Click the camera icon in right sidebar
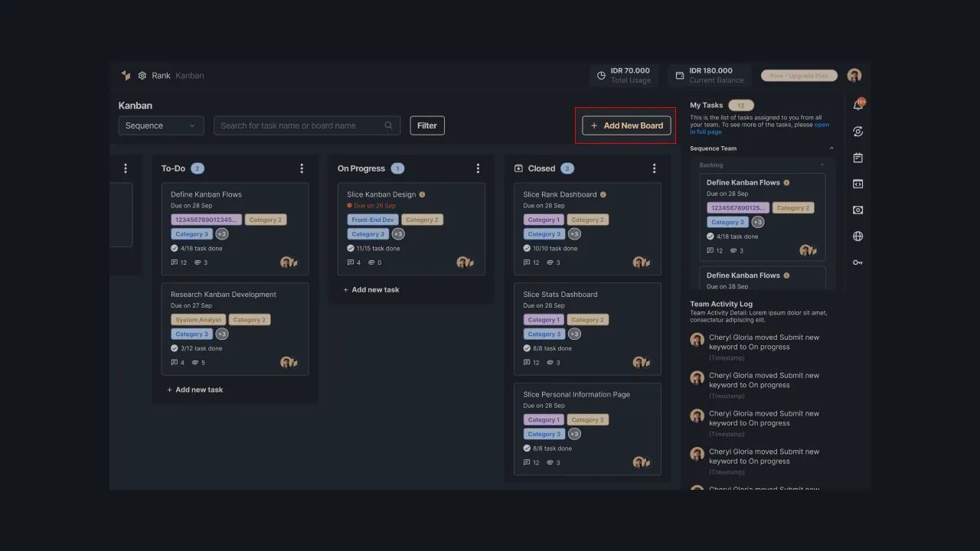 tap(857, 210)
